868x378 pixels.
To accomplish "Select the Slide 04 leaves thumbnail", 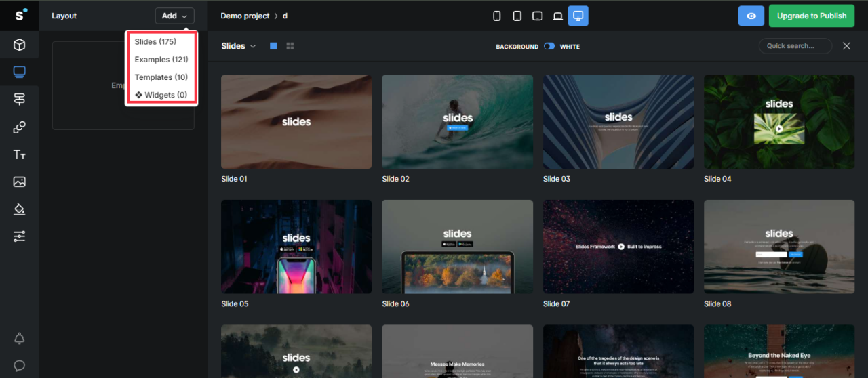I will click(779, 122).
